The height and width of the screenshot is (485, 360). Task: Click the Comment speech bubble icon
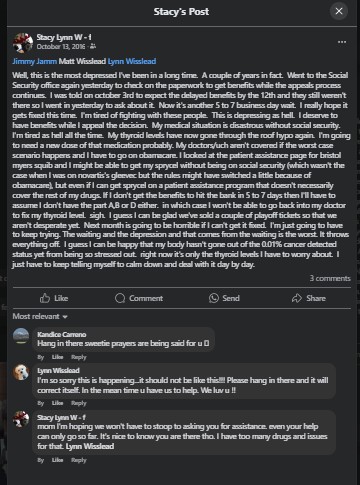pos(120,298)
